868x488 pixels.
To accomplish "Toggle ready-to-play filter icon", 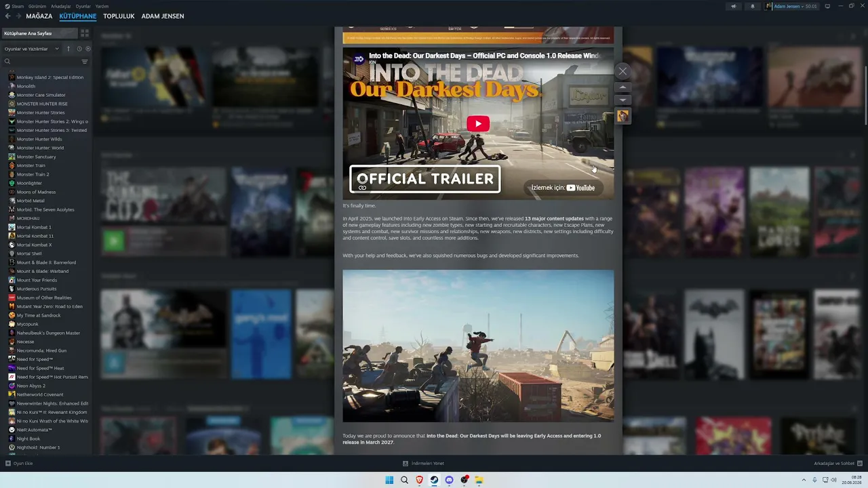I will [87, 49].
